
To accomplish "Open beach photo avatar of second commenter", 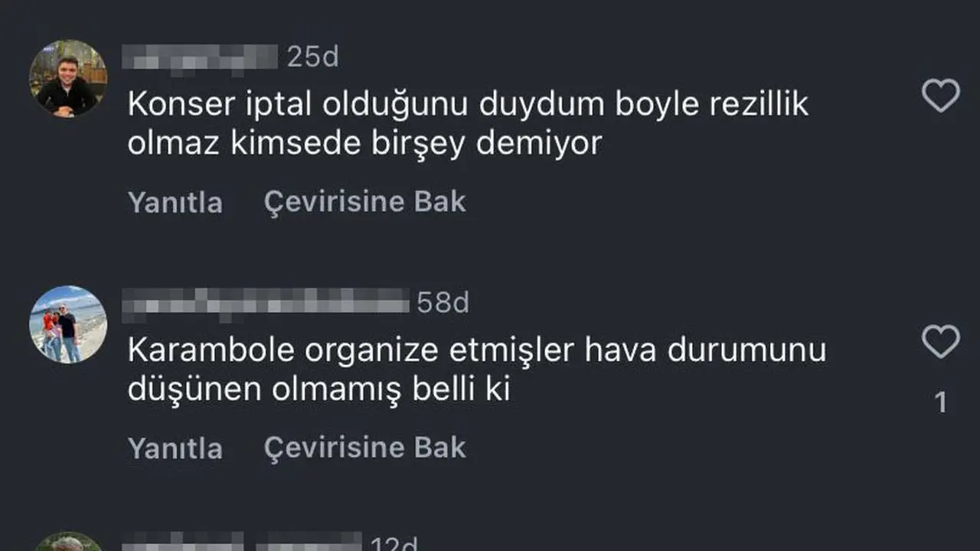I will click(68, 324).
